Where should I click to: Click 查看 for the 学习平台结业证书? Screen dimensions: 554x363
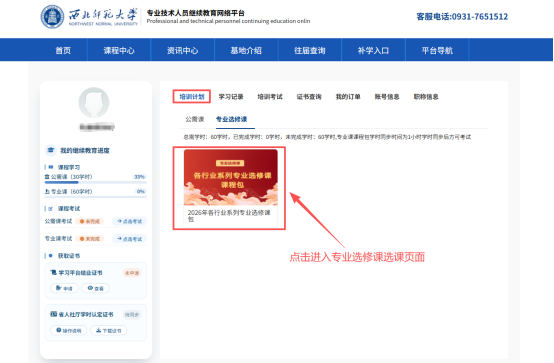(95, 288)
